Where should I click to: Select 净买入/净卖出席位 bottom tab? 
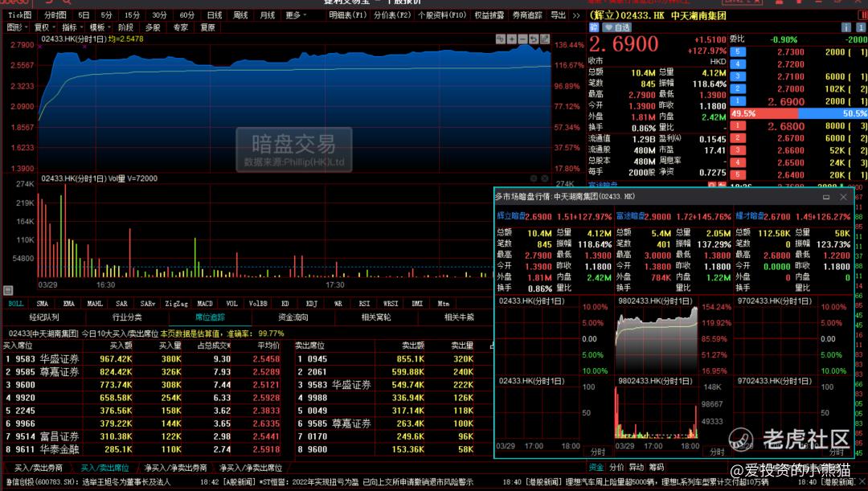pos(251,468)
